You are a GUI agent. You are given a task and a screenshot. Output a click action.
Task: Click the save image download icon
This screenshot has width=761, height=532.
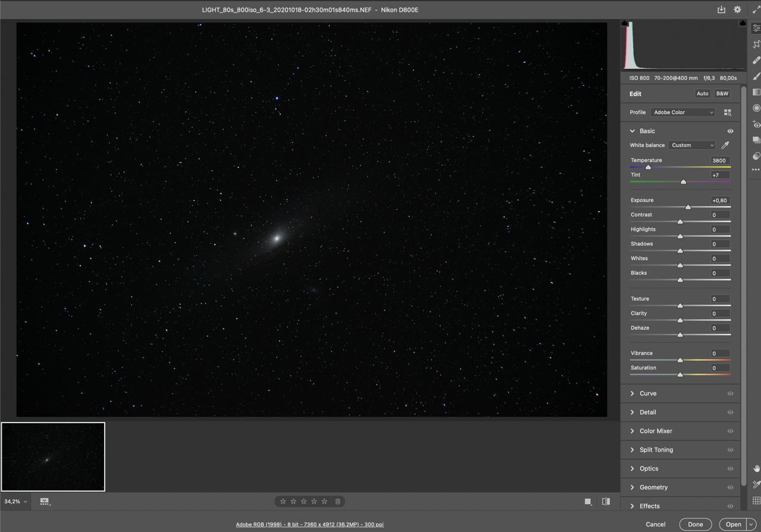(721, 10)
